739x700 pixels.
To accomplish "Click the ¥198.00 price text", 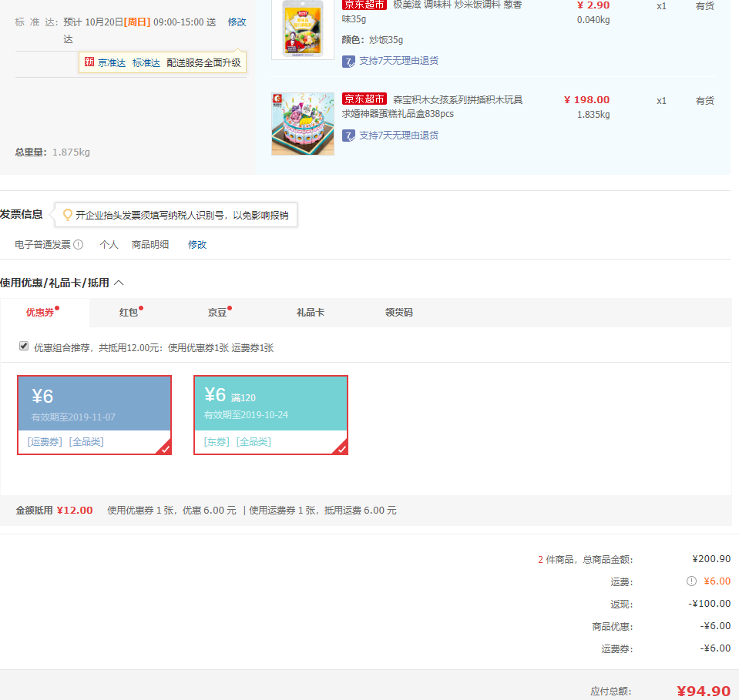I will (x=586, y=100).
